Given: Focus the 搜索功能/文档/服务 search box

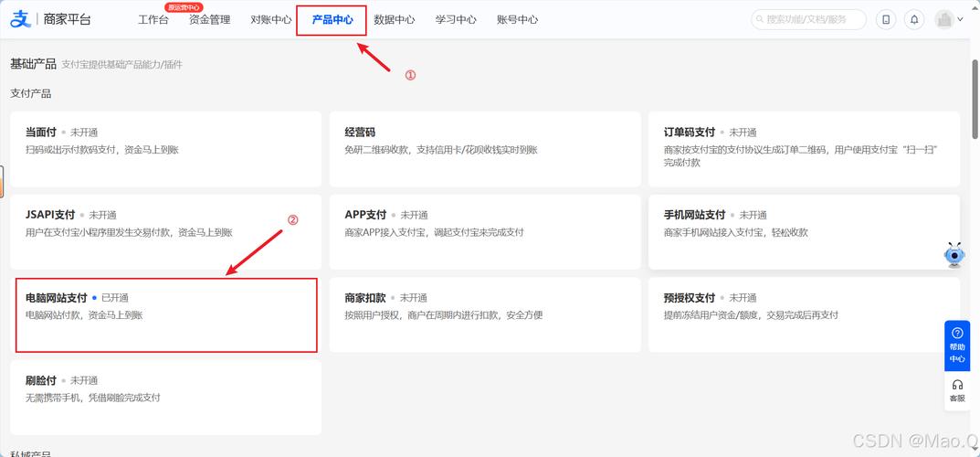Looking at the screenshot, I should click(808, 19).
